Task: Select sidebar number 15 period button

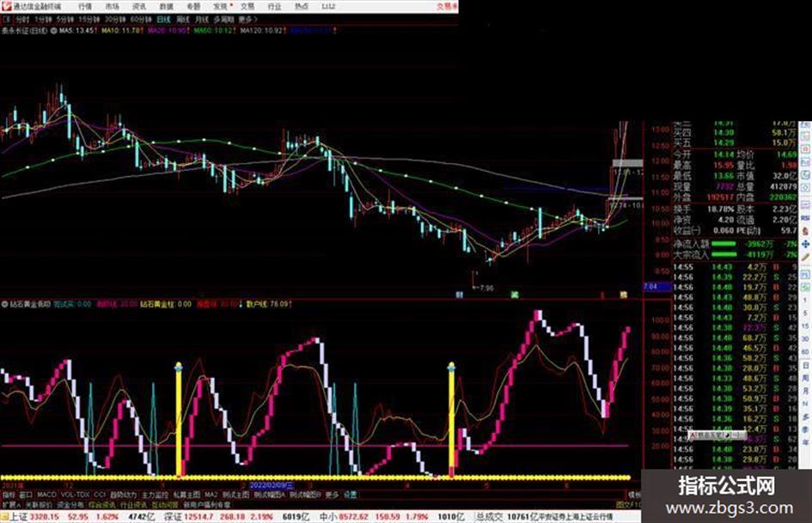Action: click(x=805, y=325)
